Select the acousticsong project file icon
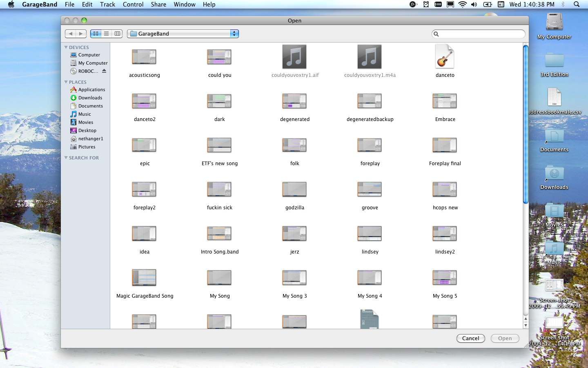588x368 pixels. pos(144,57)
